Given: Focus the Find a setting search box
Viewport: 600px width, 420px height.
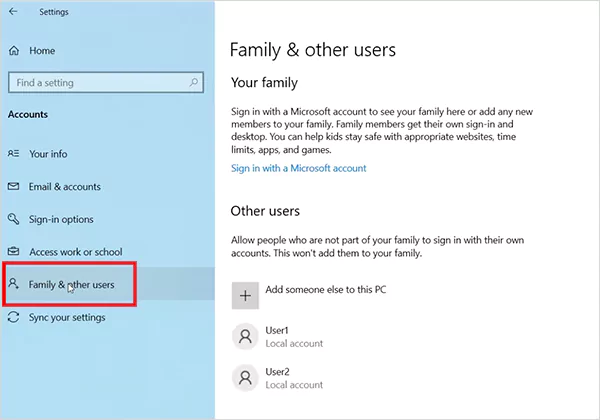Looking at the screenshot, I should (x=106, y=82).
